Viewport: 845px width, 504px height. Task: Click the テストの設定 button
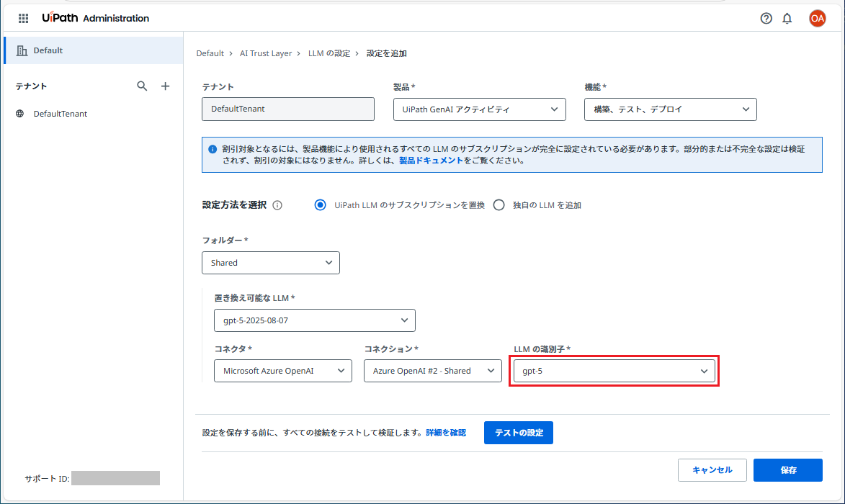tap(519, 433)
